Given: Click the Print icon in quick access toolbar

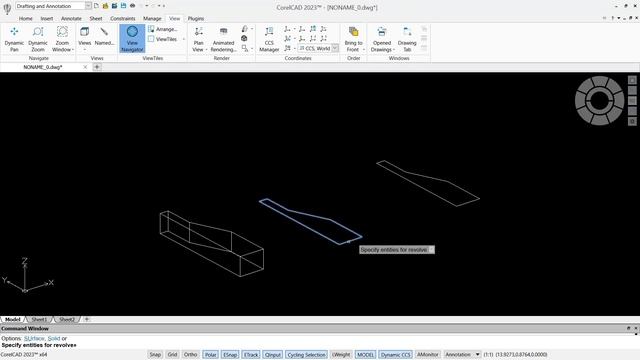Looking at the screenshot, I should pos(133,6).
